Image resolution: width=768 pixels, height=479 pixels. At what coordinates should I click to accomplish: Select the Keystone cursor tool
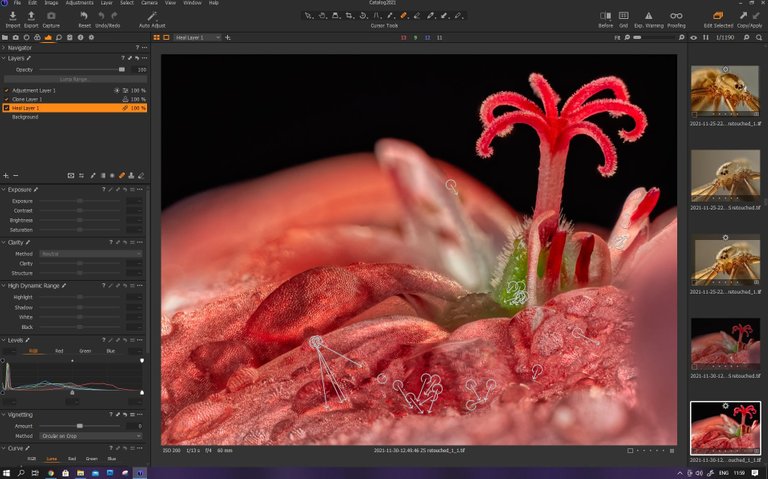(x=336, y=16)
